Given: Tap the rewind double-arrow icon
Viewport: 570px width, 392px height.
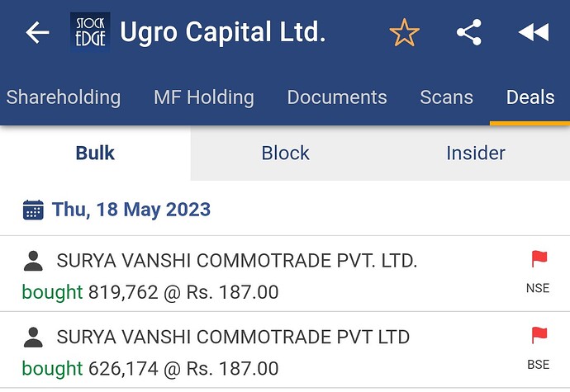Looking at the screenshot, I should 533,33.
